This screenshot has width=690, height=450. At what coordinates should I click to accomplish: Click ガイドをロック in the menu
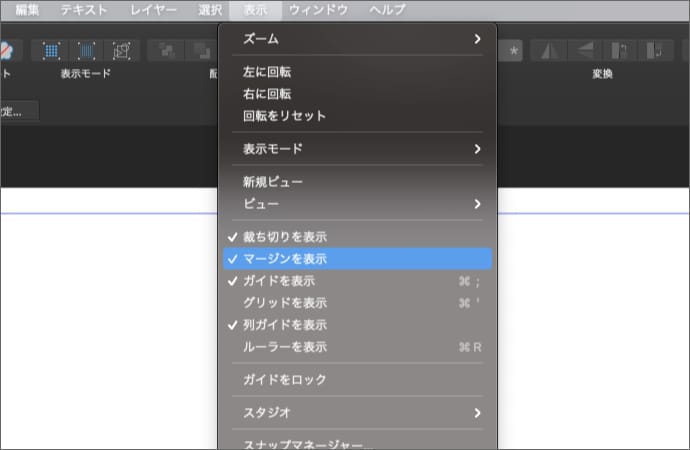(x=285, y=380)
